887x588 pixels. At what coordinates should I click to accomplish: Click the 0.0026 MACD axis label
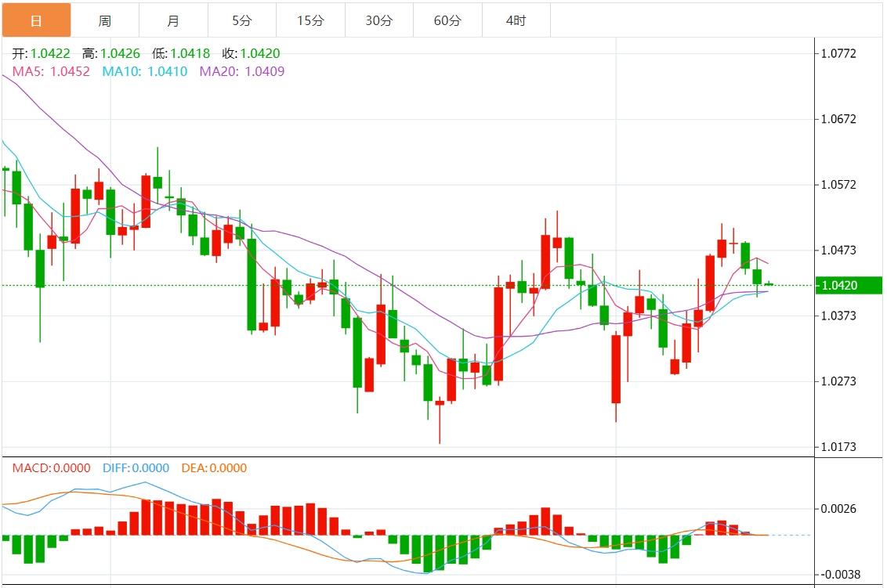point(839,509)
